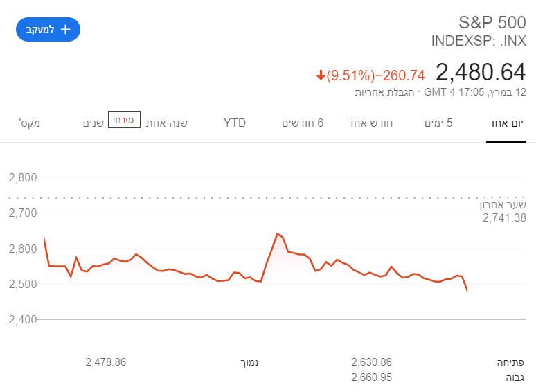Screen dimensions: 536x392
Task: Click the למעקב follow button label
Action: pos(40,30)
